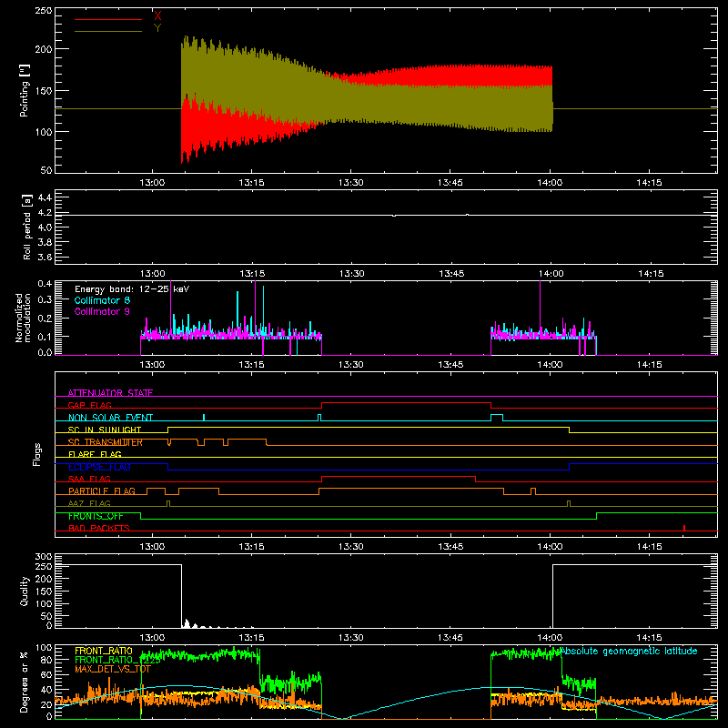Click the Collimator 9 legend entry
Image resolution: width=728 pixels, height=728 pixels.
click(x=102, y=311)
